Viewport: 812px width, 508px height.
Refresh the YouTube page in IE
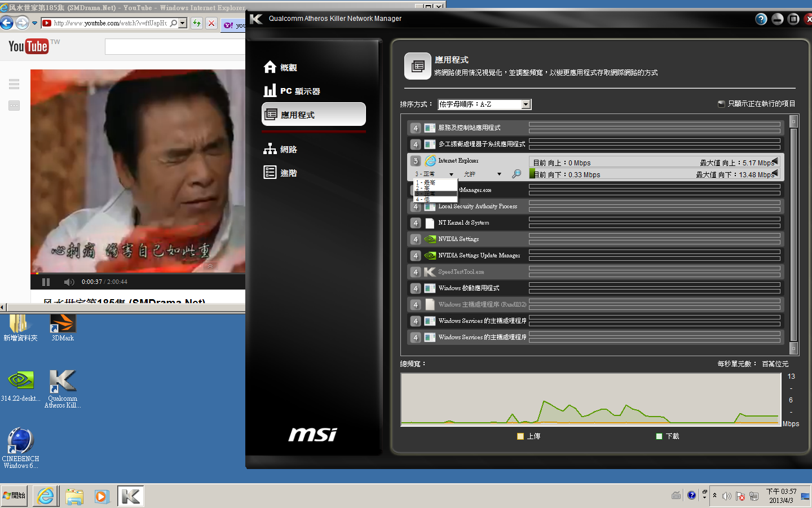click(x=196, y=23)
